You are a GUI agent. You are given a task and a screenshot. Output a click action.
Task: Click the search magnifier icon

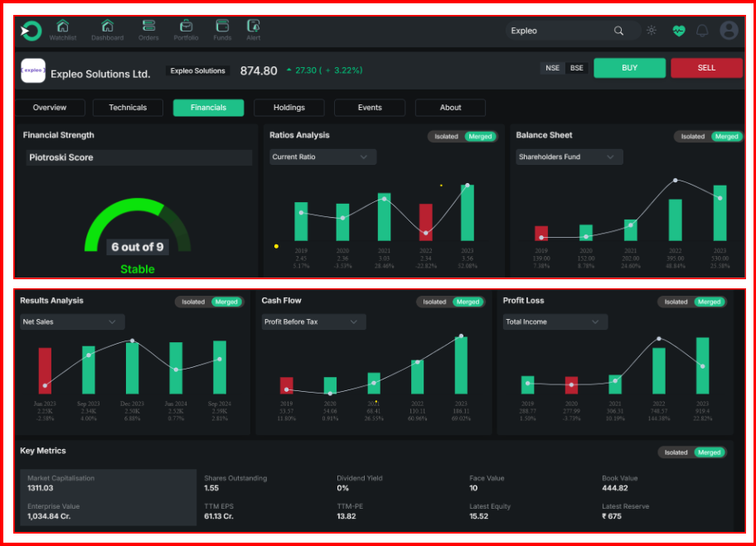click(x=618, y=31)
